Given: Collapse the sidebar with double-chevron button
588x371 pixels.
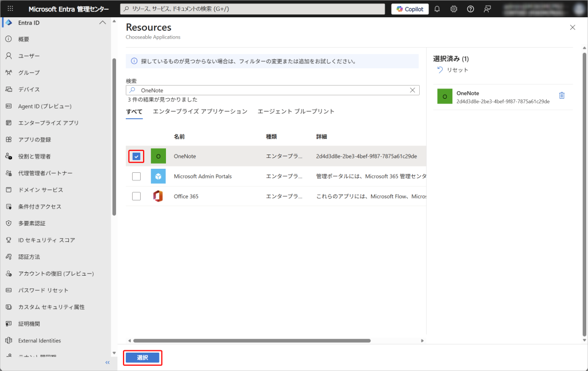Looking at the screenshot, I should click(107, 362).
